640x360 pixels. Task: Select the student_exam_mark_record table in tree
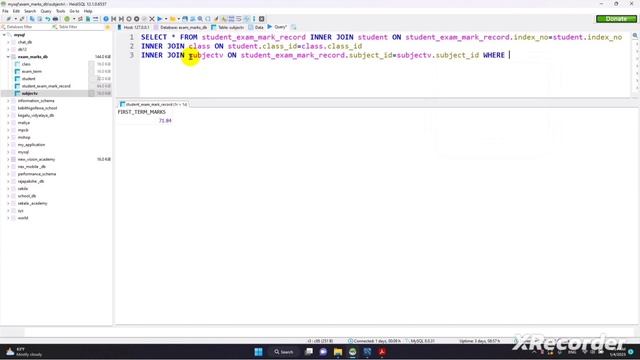46,86
